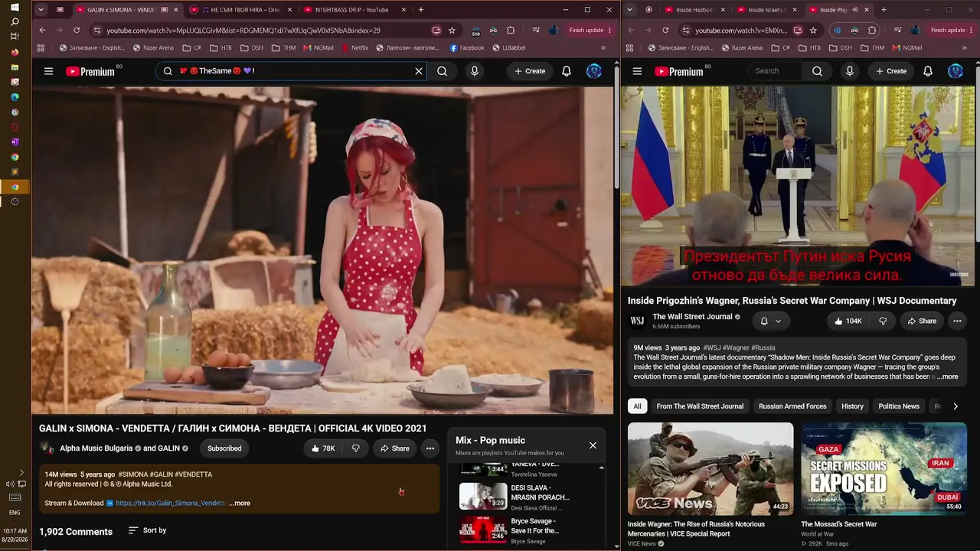Select From The Wall Street Journal chip
The image size is (980, 551).
point(700,406)
